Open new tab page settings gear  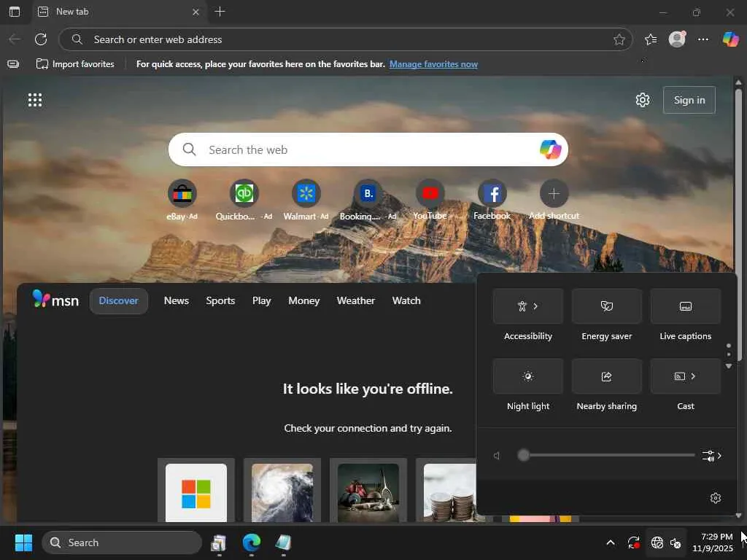(x=643, y=100)
